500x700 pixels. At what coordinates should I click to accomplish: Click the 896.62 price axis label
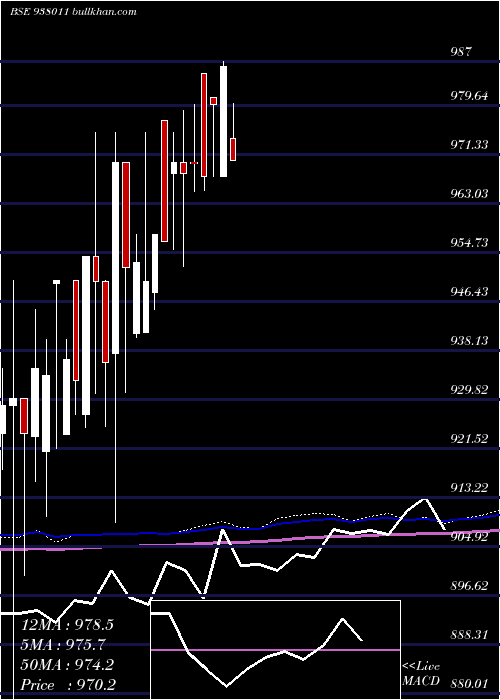pos(469,586)
